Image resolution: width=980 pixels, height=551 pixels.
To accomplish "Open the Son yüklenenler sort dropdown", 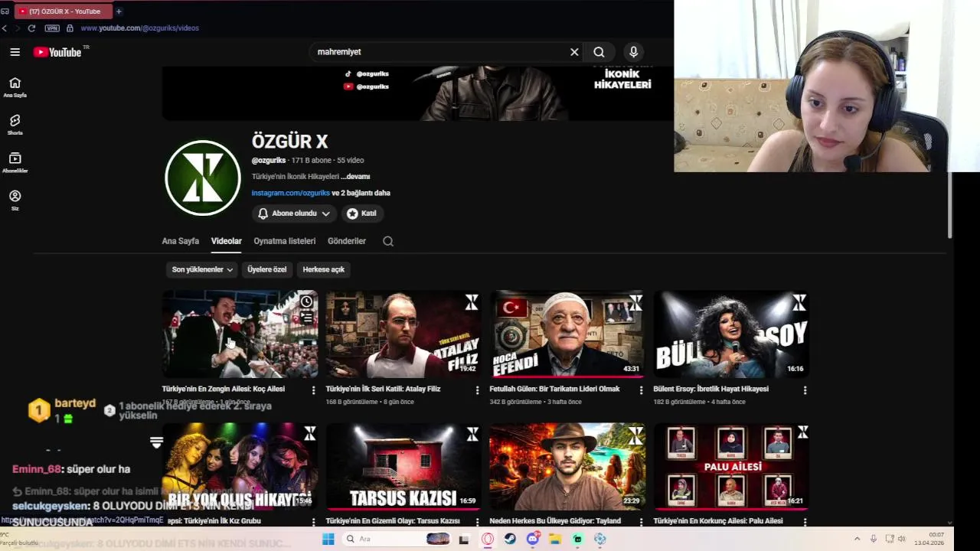I will [x=202, y=269].
